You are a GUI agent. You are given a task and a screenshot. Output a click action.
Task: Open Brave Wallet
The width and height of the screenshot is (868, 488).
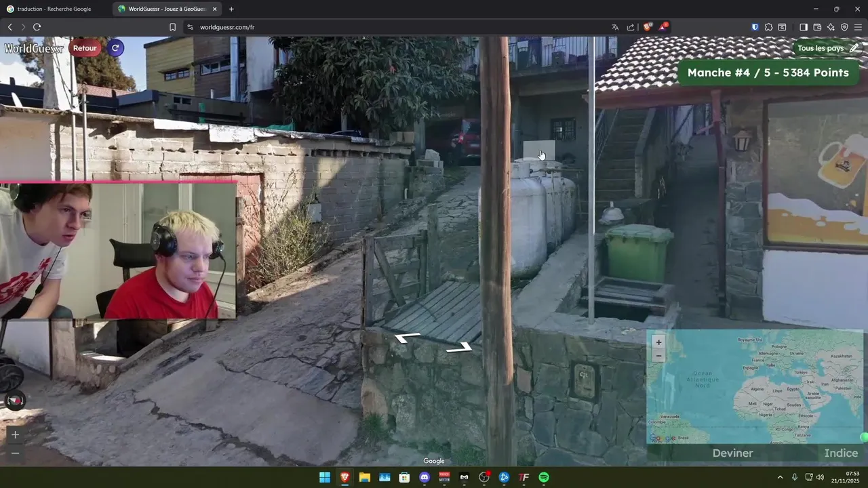(x=817, y=27)
